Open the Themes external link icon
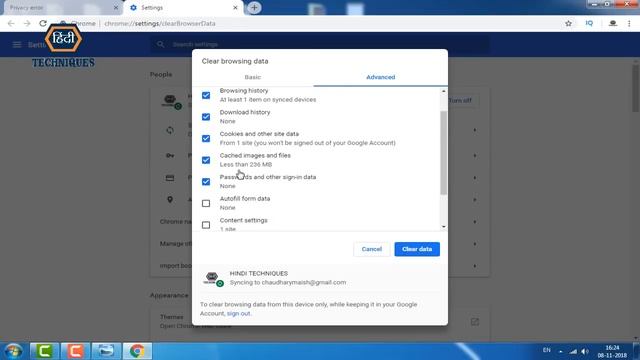The height and width of the screenshot is (360, 640). [x=474, y=322]
